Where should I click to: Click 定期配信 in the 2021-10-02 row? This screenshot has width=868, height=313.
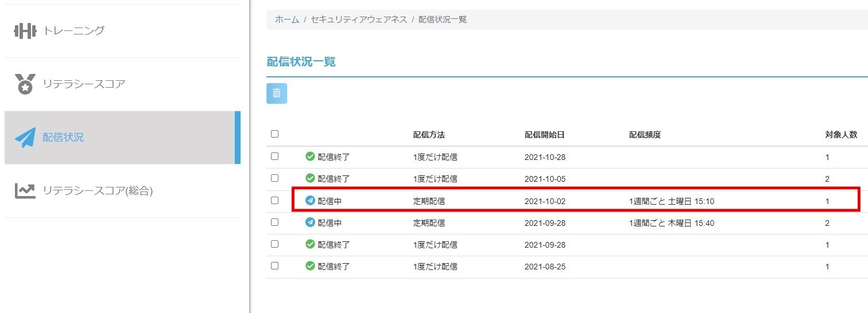429,201
